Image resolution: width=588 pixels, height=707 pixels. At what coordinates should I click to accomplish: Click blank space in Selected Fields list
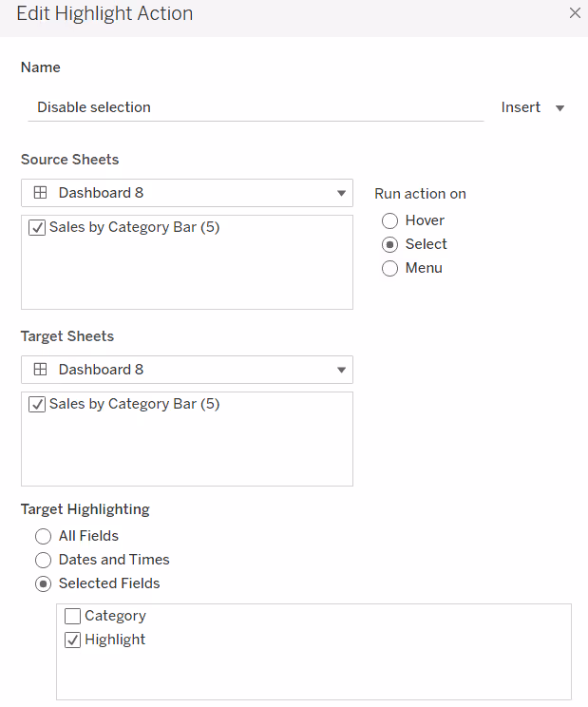[x=313, y=674]
